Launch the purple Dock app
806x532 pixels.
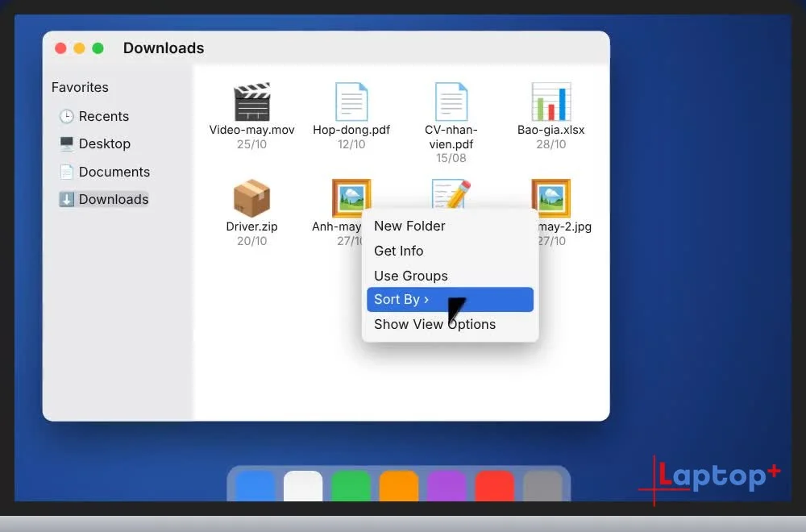coord(447,486)
